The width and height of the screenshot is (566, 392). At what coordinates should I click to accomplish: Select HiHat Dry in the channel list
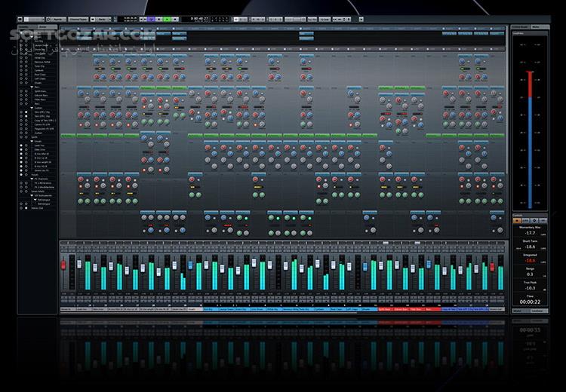40,58
